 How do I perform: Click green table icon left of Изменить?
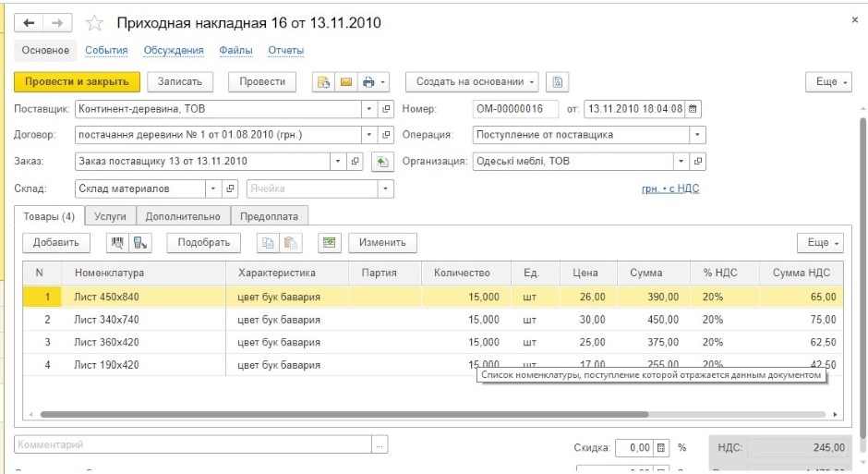[x=330, y=242]
